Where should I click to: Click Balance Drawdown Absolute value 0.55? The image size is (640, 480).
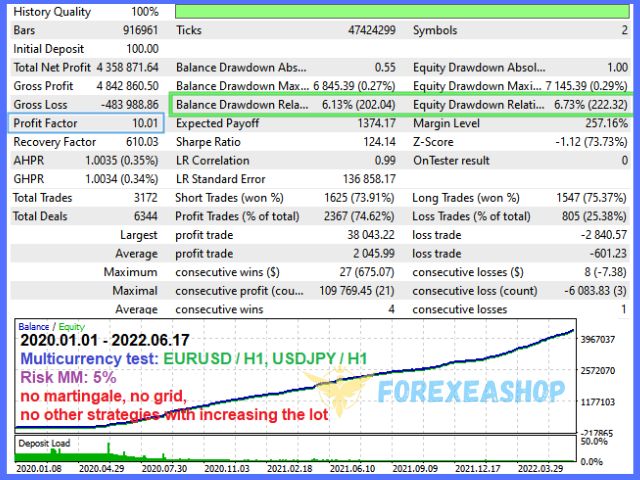pos(385,67)
